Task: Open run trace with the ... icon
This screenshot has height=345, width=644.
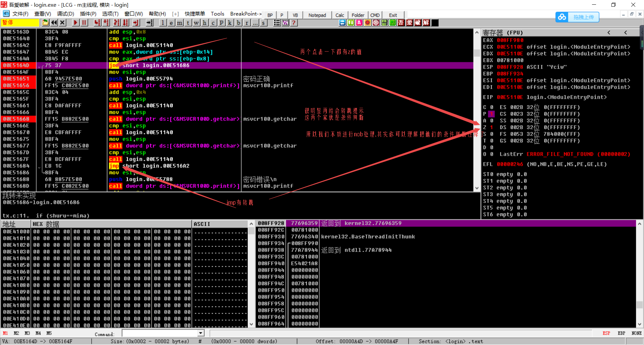Action: [x=255, y=23]
